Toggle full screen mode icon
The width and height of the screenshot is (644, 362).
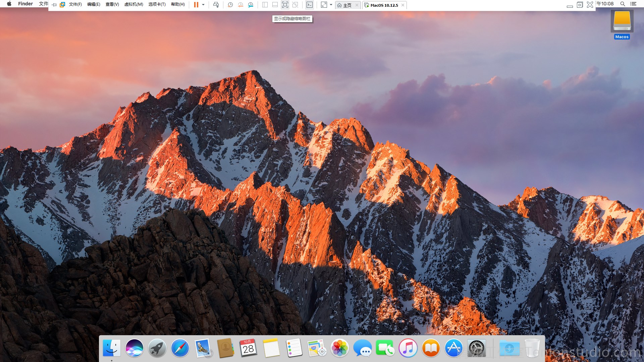coord(285,5)
